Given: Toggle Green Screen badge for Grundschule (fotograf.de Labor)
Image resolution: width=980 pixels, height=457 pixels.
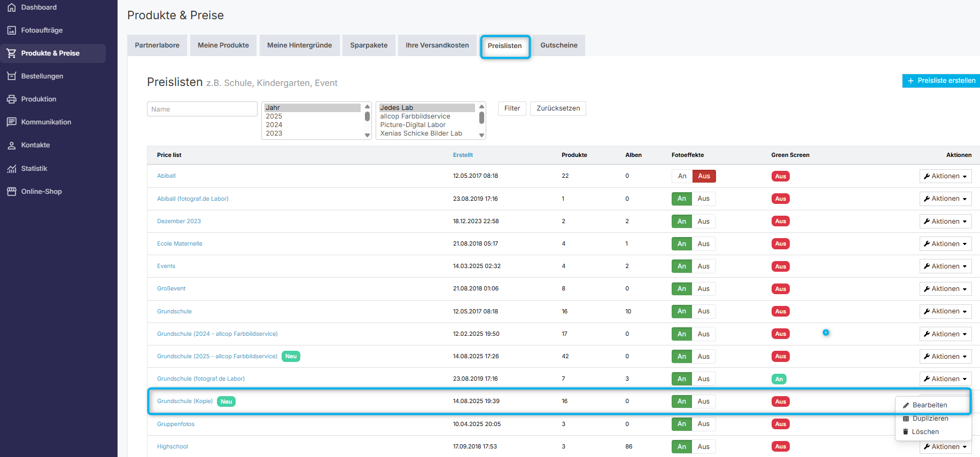Looking at the screenshot, I should click(x=779, y=379).
